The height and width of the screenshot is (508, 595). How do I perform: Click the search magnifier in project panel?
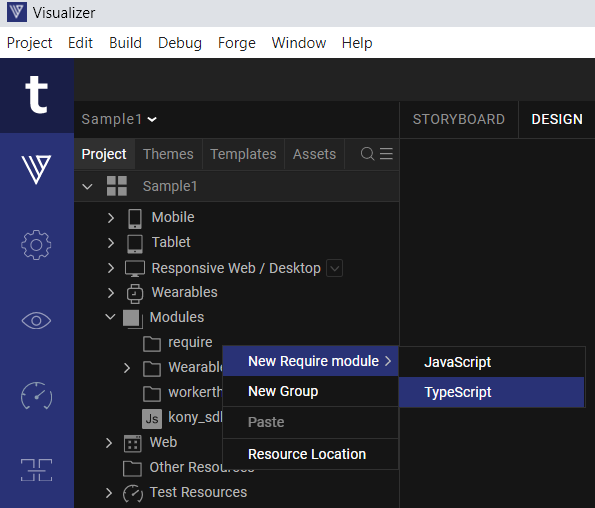tap(367, 154)
